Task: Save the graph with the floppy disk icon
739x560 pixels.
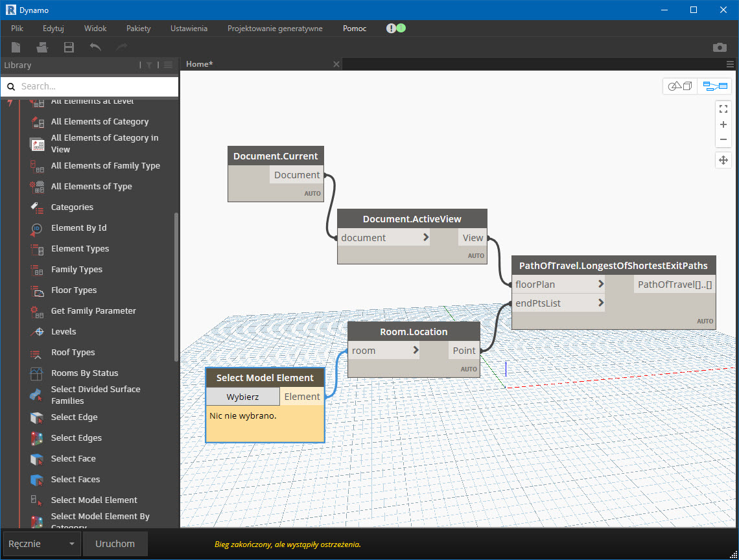Action: pos(69,47)
